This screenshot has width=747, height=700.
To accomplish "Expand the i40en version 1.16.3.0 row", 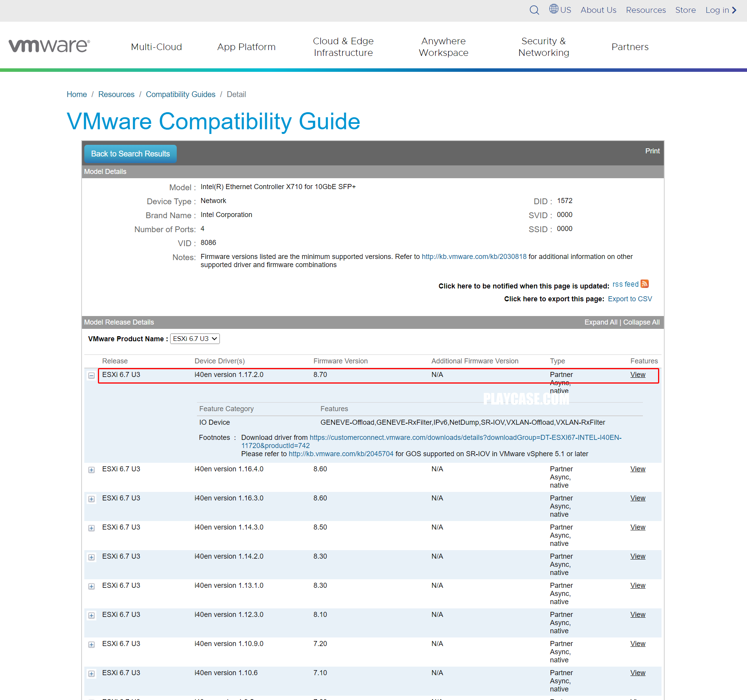I will coord(91,499).
